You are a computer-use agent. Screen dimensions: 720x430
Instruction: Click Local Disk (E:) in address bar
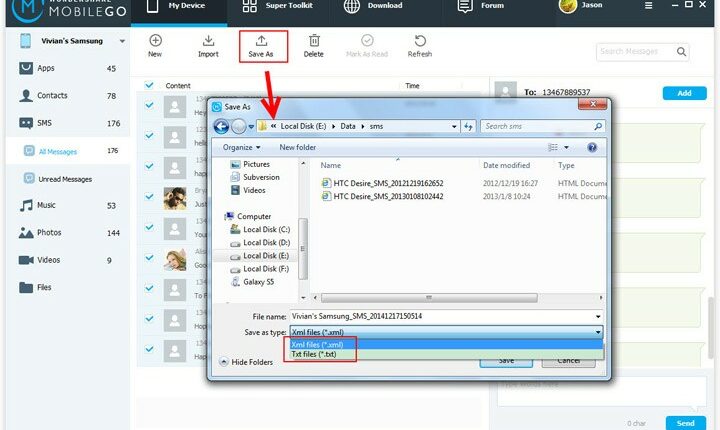pyautogui.click(x=303, y=126)
